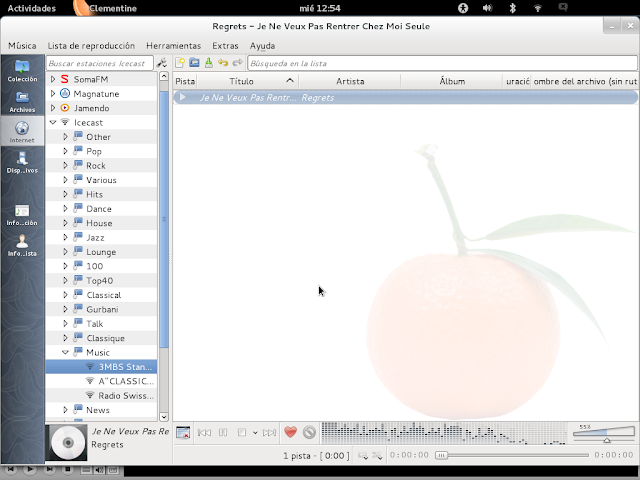Click the Búsqueda en la lista field
640x480 pixels.
pos(442,63)
